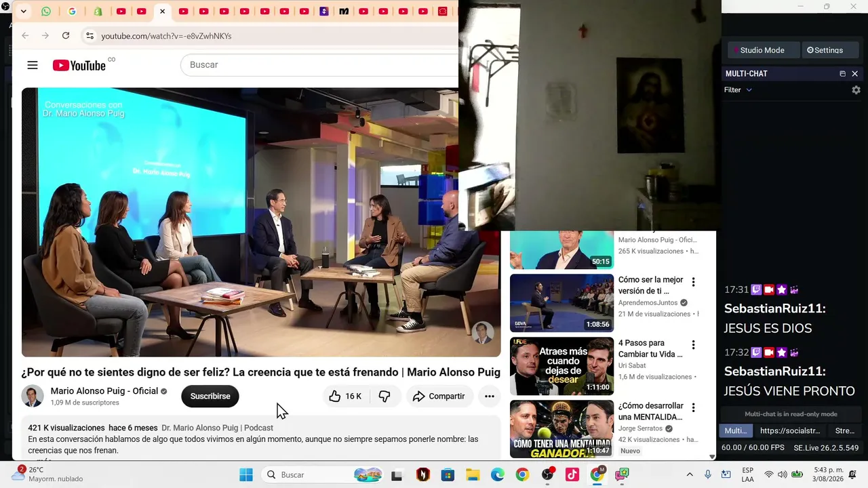Open the 1:08:56 AprendemosJuntos video thumbnail
This screenshot has width=868, height=488.
click(561, 303)
